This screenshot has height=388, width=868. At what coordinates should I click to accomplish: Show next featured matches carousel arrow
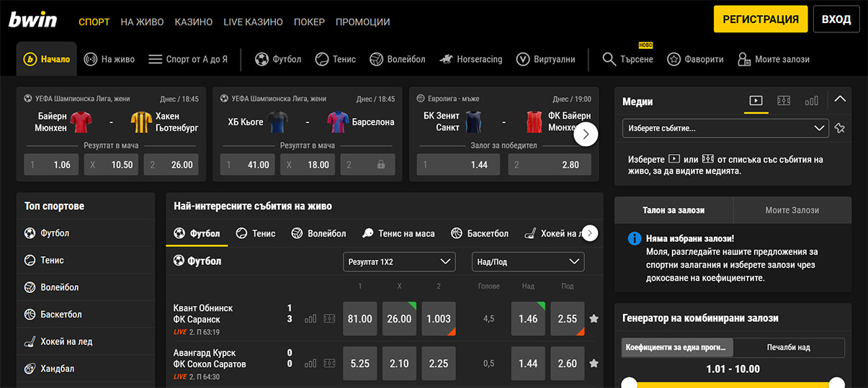[586, 134]
